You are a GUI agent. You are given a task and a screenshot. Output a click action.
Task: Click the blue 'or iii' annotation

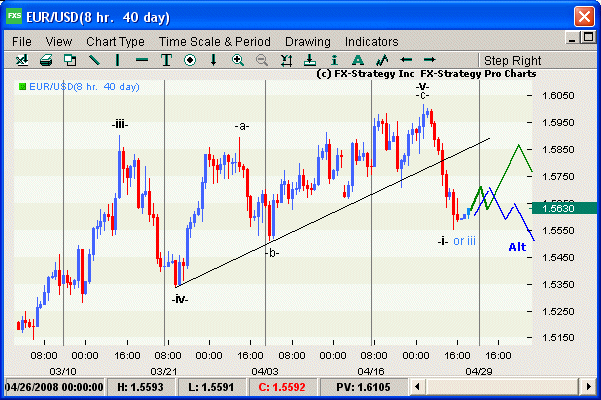[464, 241]
